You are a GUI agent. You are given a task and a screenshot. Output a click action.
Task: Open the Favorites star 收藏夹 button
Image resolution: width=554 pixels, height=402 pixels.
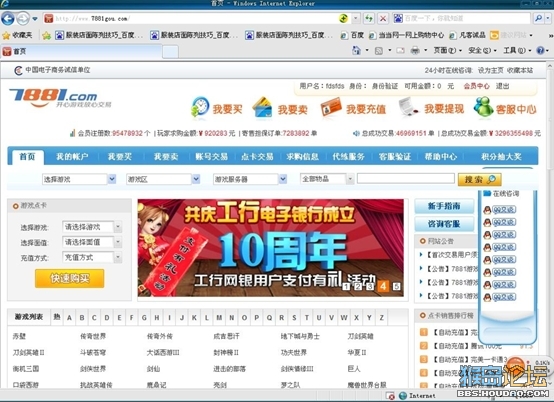pyautogui.click(x=17, y=35)
